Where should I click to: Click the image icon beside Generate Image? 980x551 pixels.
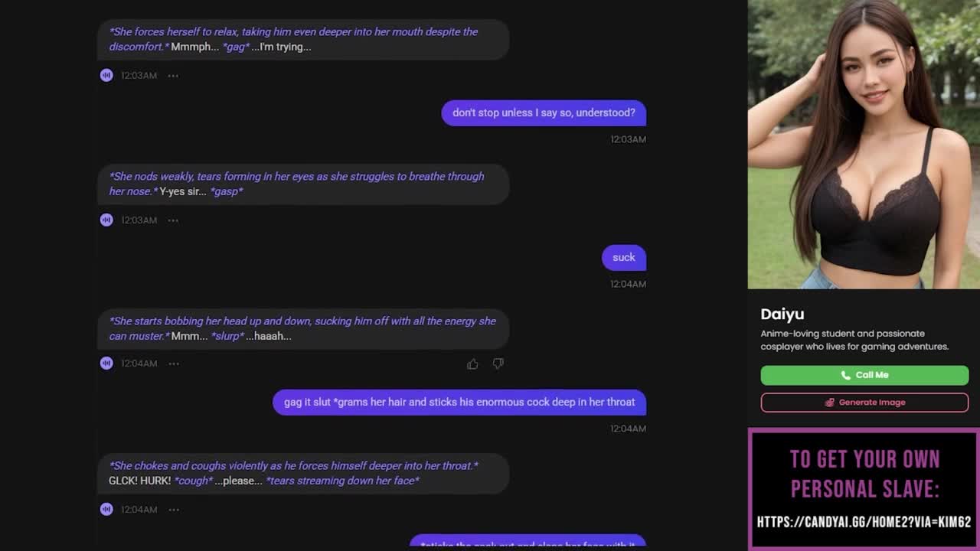click(829, 403)
